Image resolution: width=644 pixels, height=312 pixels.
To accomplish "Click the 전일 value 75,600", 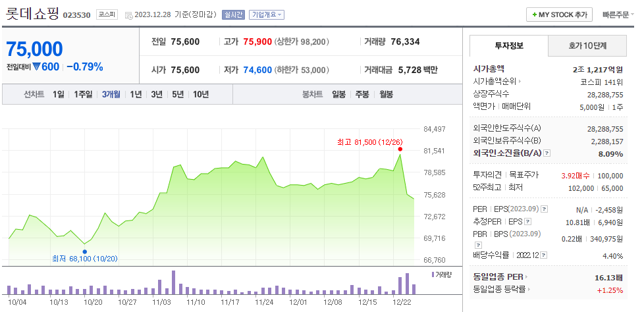I will (185, 42).
